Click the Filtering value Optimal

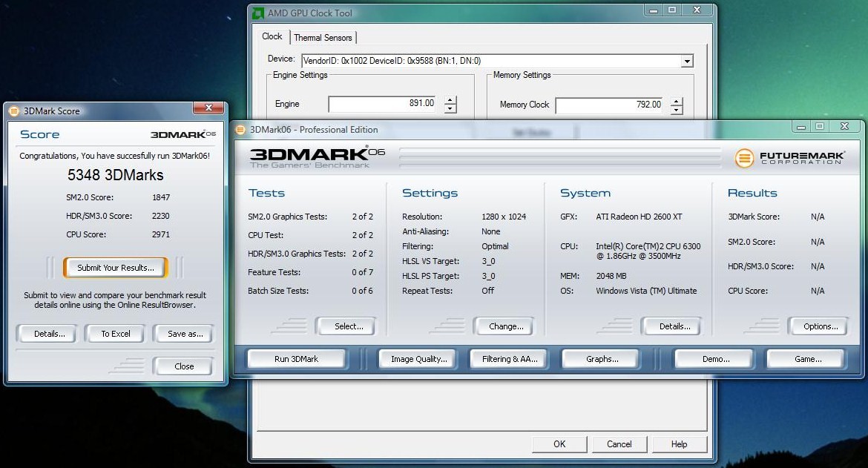(x=495, y=247)
